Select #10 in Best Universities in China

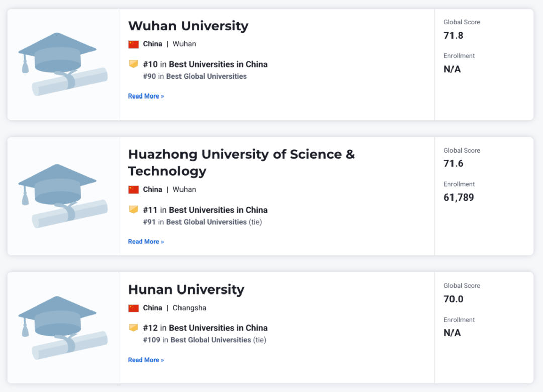(205, 64)
